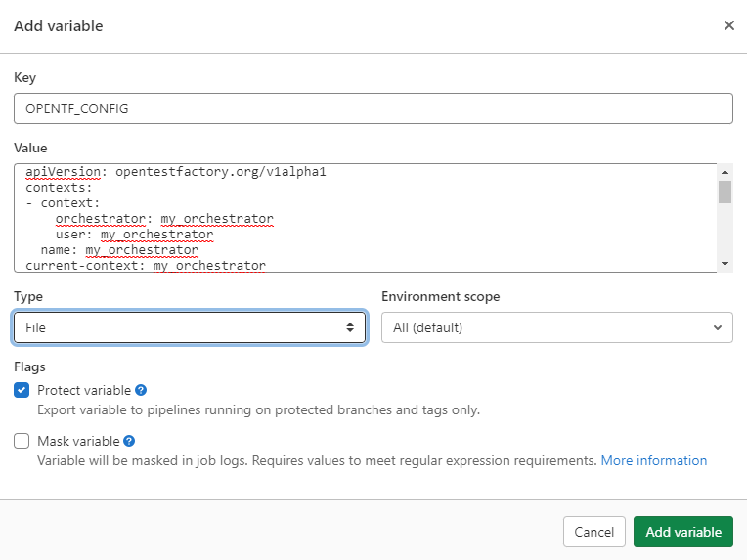This screenshot has height=560, width=747.
Task: Click the 'name: my_orchestrator' line
Action: pyautogui.click(x=119, y=250)
